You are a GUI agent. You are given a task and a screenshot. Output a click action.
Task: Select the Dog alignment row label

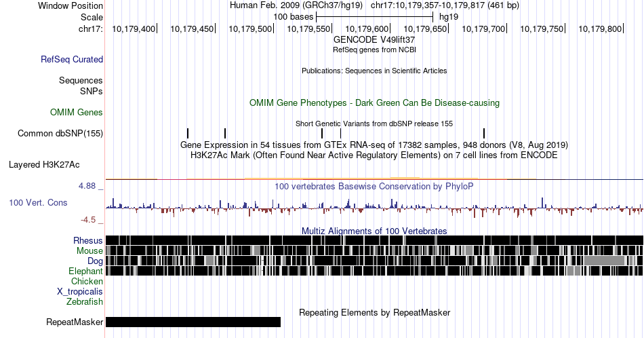[x=95, y=261]
